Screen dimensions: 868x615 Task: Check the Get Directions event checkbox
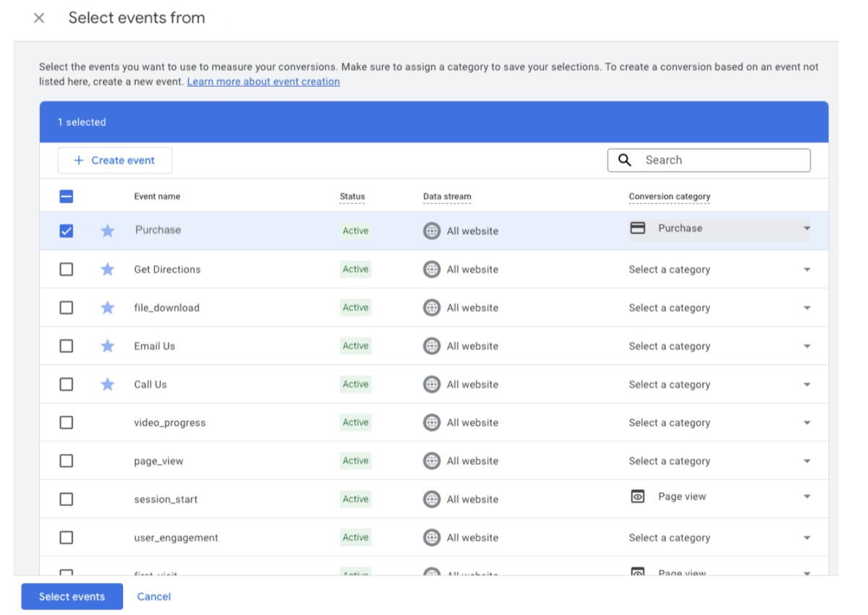click(x=66, y=269)
